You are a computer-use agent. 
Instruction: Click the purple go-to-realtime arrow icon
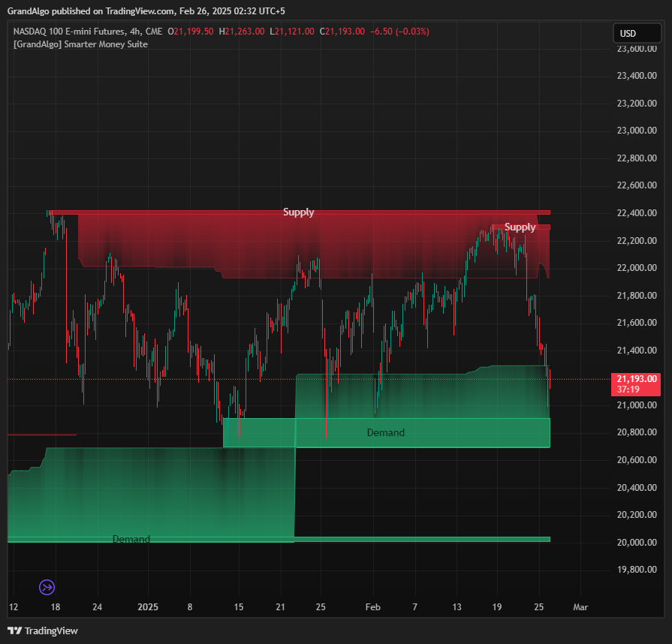coord(47,587)
